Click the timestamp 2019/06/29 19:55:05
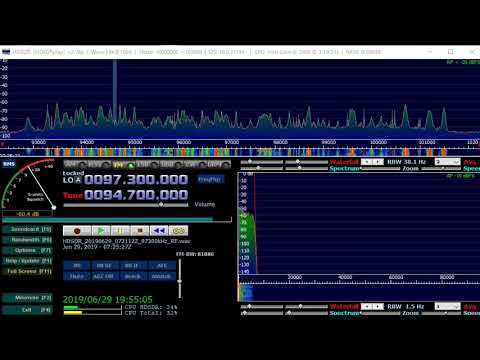The width and height of the screenshot is (480, 360). pos(108,300)
